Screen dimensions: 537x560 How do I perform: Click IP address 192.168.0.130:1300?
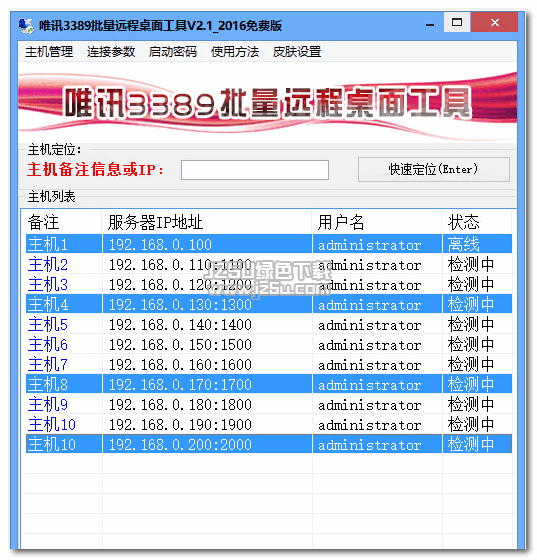pyautogui.click(x=180, y=305)
